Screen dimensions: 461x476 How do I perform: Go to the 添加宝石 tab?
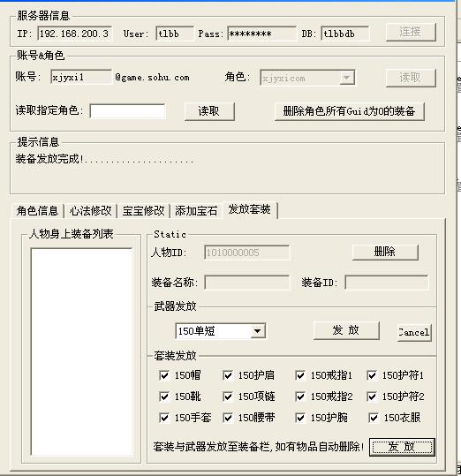point(196,211)
